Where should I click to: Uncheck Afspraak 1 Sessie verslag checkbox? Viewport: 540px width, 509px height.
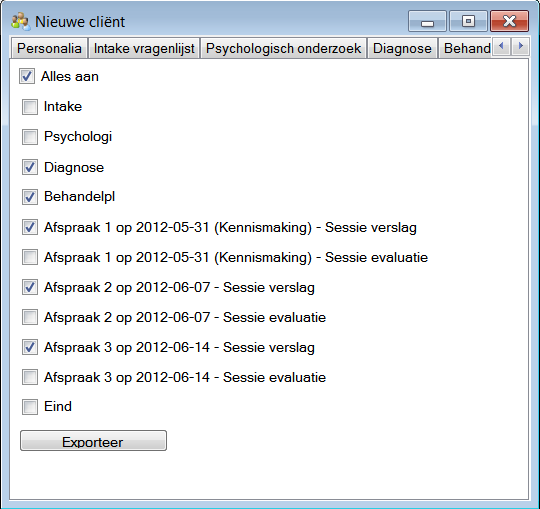(30, 227)
